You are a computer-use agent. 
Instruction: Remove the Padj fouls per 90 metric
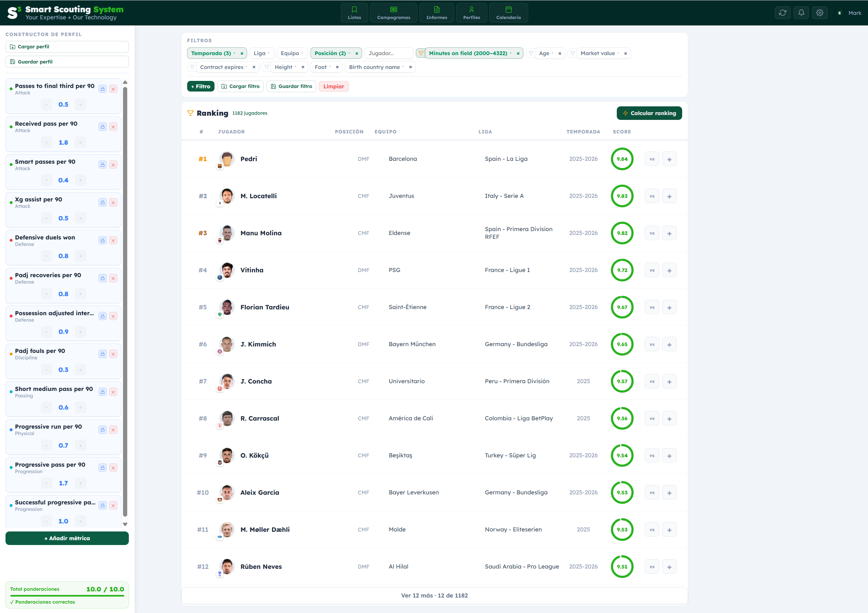pyautogui.click(x=113, y=354)
